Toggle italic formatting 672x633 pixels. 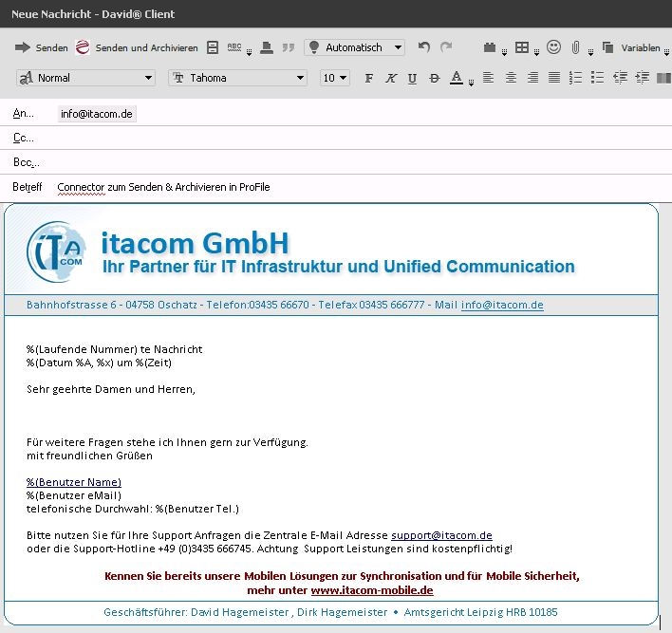point(390,78)
